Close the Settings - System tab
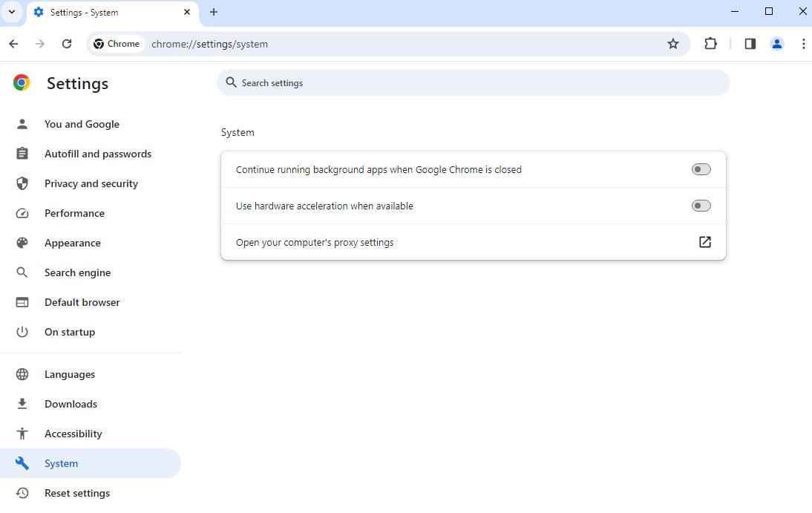812x513 pixels. point(187,12)
